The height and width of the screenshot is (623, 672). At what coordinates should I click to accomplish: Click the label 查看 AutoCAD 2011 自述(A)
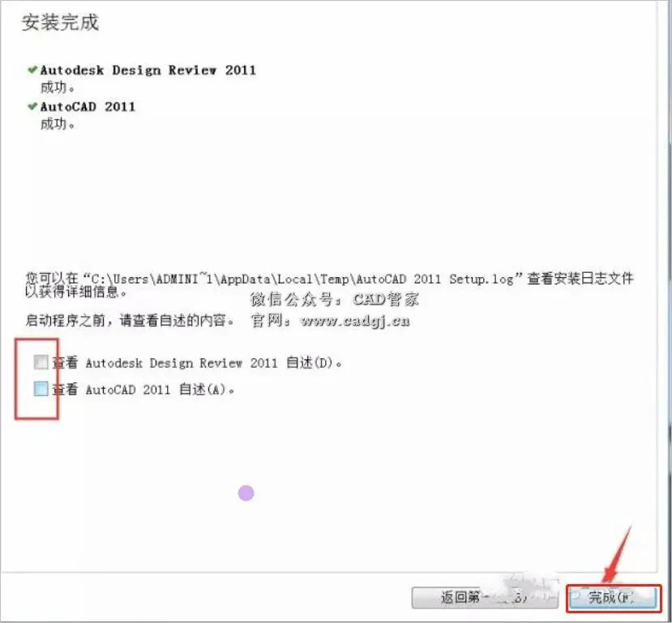click(143, 390)
